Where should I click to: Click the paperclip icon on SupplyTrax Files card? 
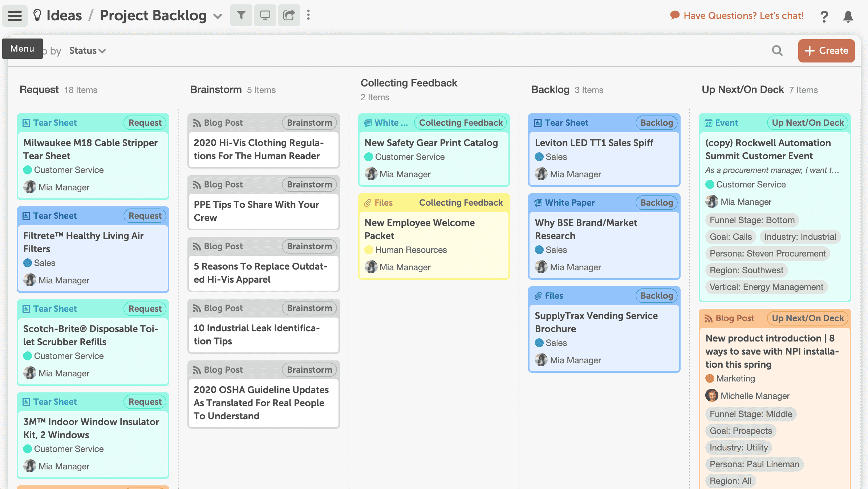pyautogui.click(x=539, y=295)
